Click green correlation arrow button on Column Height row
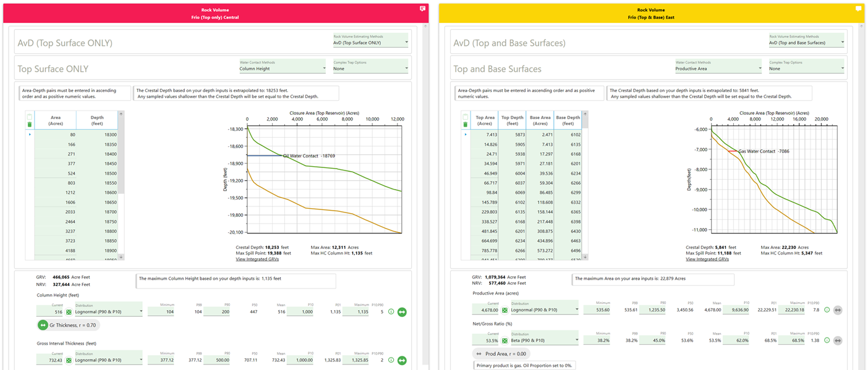This screenshot has width=868, height=370. click(x=402, y=312)
